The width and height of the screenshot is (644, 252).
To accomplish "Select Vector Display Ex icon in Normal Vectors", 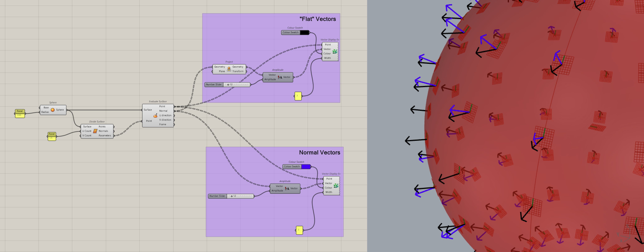I will [336, 186].
